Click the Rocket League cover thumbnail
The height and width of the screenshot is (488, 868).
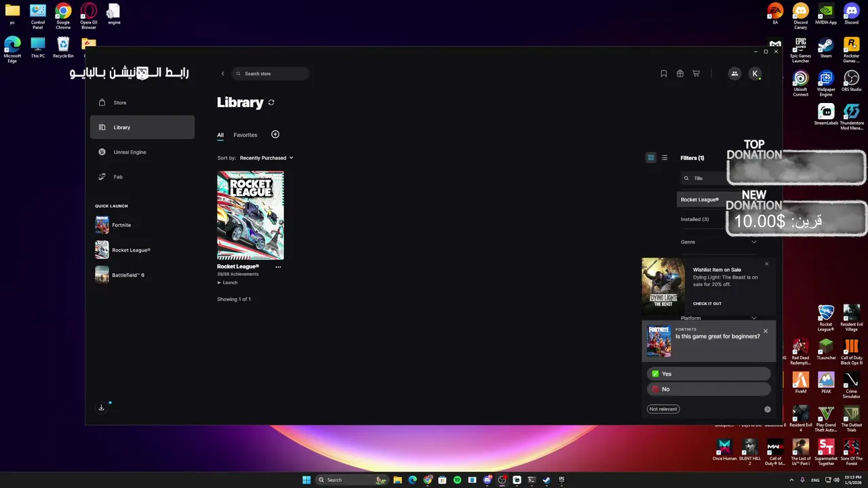click(x=250, y=216)
